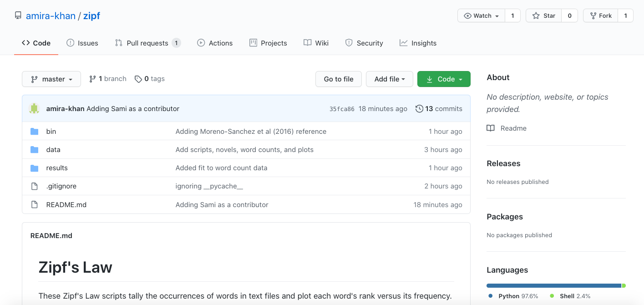Viewport: 644px width, 305px height.
Task: Open the green Code download dropdown
Action: [x=444, y=79]
